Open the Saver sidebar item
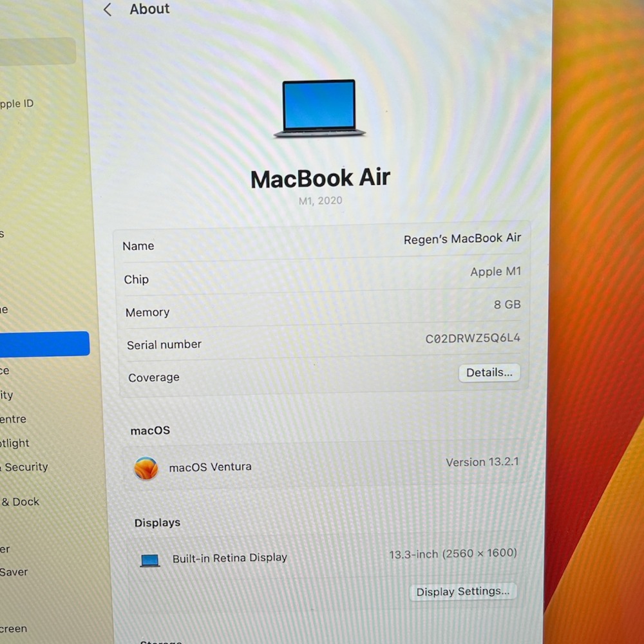 coord(14,572)
